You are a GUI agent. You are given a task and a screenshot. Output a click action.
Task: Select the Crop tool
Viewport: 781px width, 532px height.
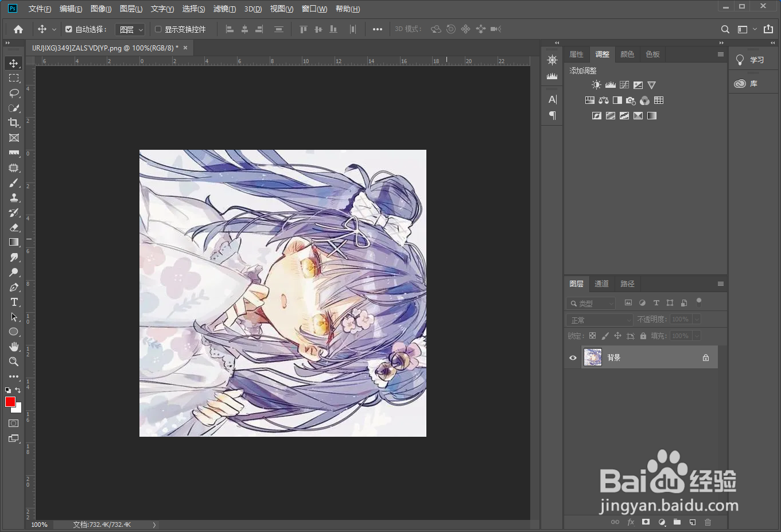tap(14, 123)
